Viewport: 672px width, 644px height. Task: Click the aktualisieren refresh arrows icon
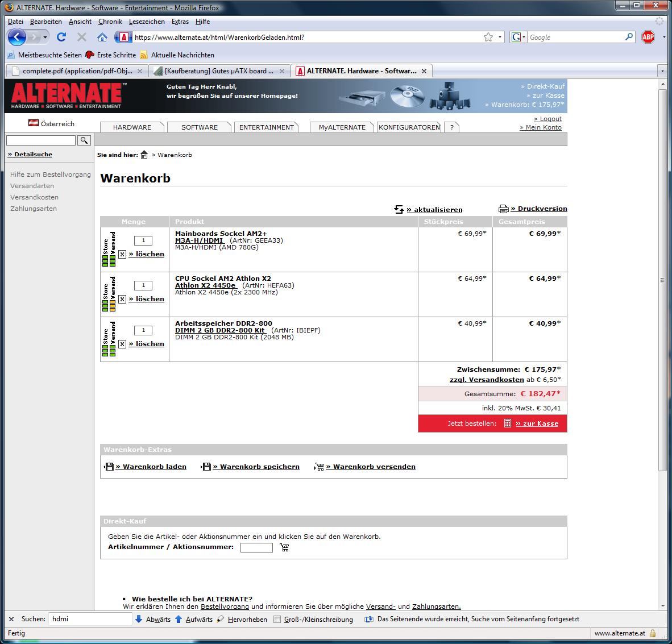(399, 209)
